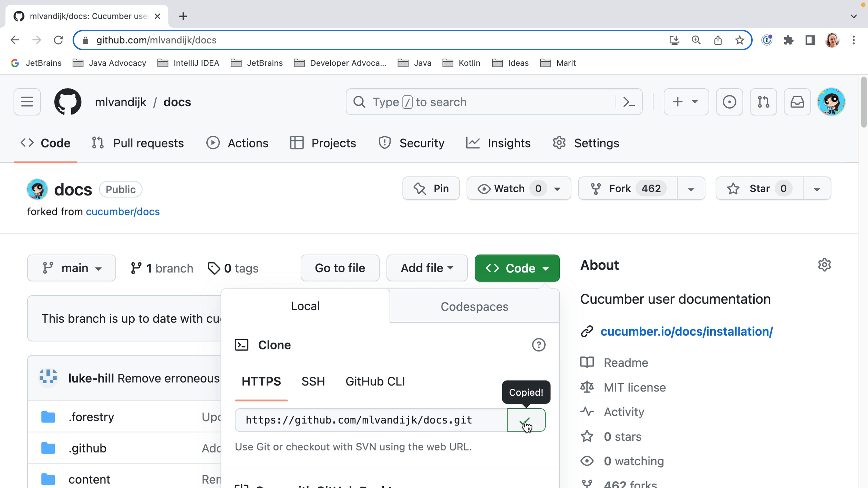Open pull requests icon in top header

click(x=763, y=102)
